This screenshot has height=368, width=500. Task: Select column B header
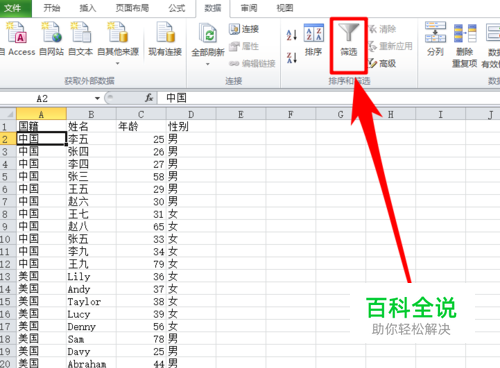91,114
